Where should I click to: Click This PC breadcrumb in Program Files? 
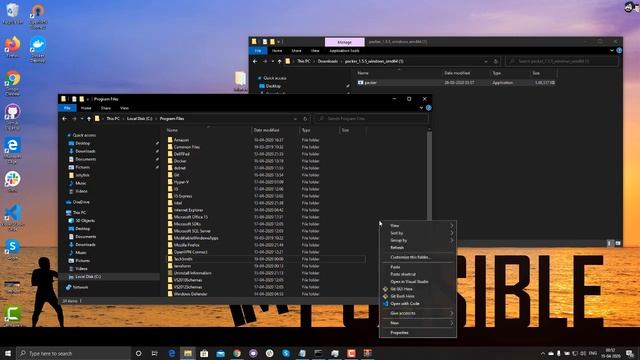113,119
